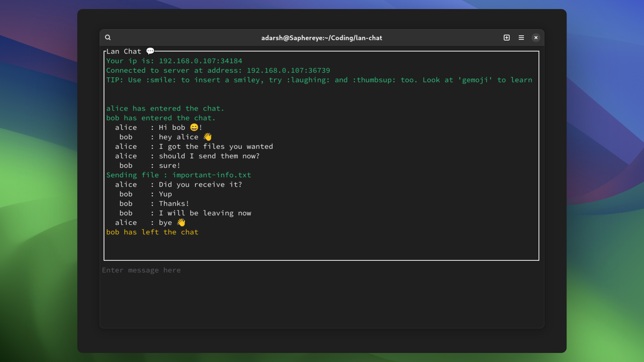This screenshot has height=362, width=644.
Task: Open the hamburger menu
Action: tap(521, 38)
